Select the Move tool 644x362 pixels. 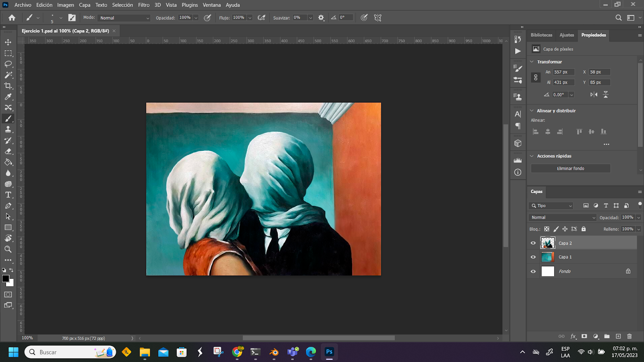[8, 42]
